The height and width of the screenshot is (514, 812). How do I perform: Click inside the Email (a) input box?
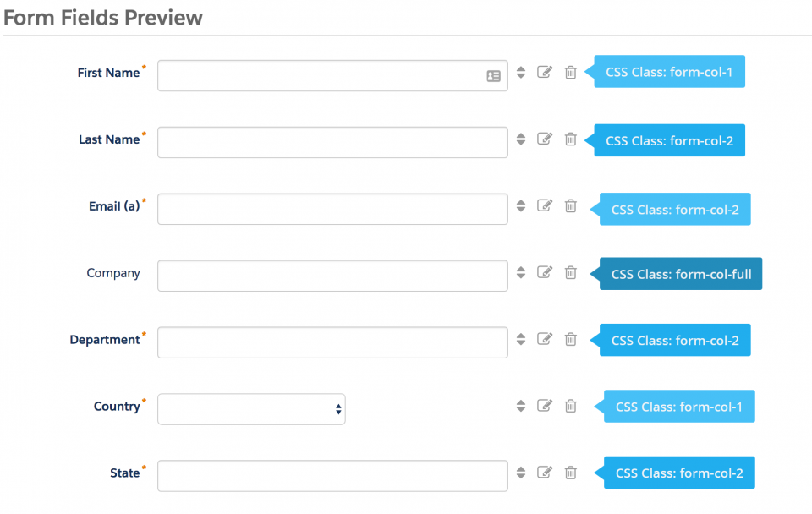(332, 208)
